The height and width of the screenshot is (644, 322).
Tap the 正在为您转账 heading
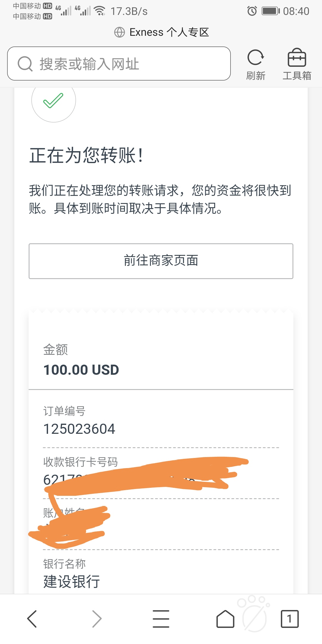pyautogui.click(x=87, y=155)
